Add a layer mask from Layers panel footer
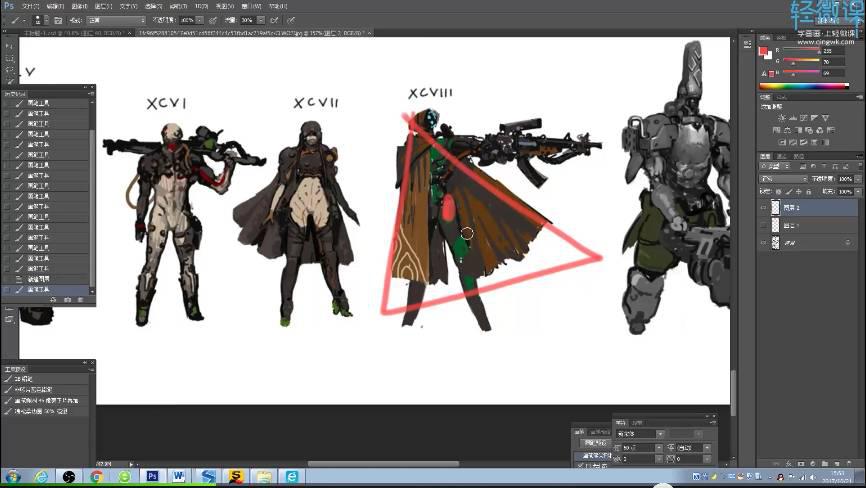This screenshot has height=488, width=866. (801, 464)
